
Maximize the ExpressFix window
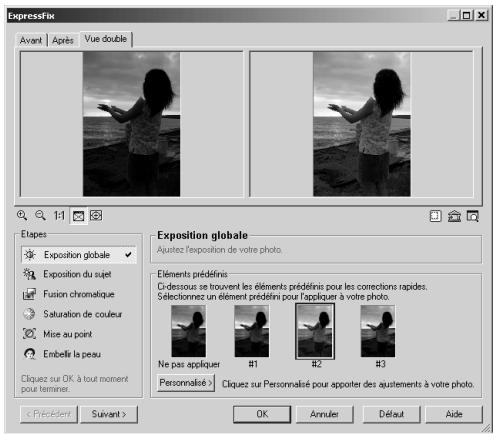(467, 15)
